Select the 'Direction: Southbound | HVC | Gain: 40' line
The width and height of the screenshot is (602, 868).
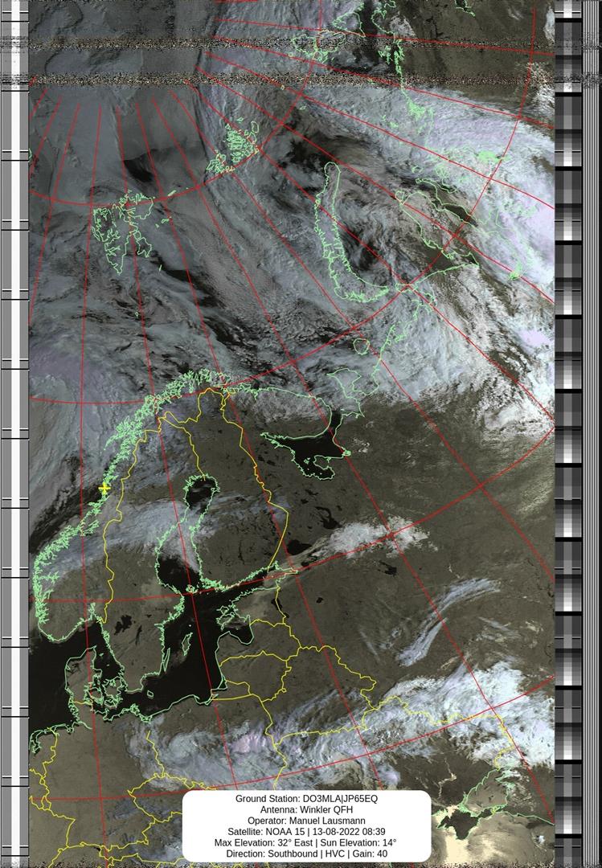pos(307,854)
